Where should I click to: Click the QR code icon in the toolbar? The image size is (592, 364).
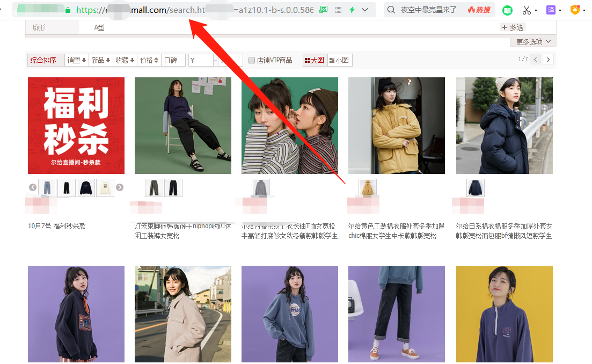point(339,9)
